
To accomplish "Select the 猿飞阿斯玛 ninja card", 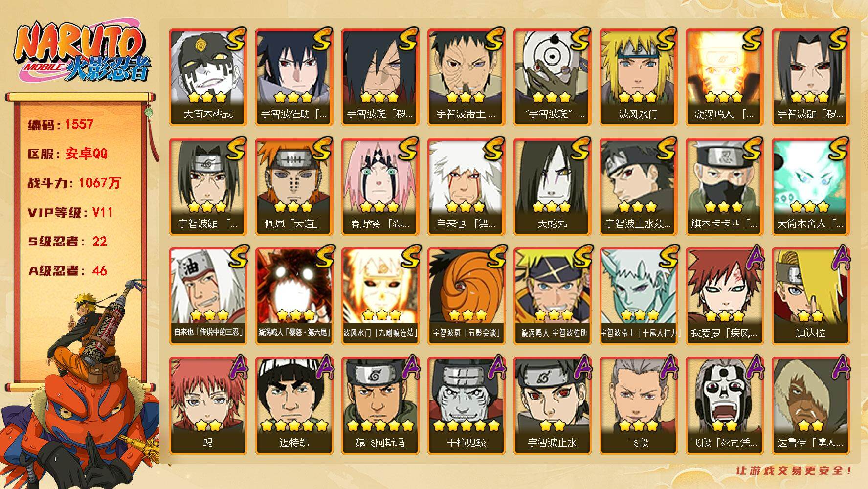I will coord(380,406).
